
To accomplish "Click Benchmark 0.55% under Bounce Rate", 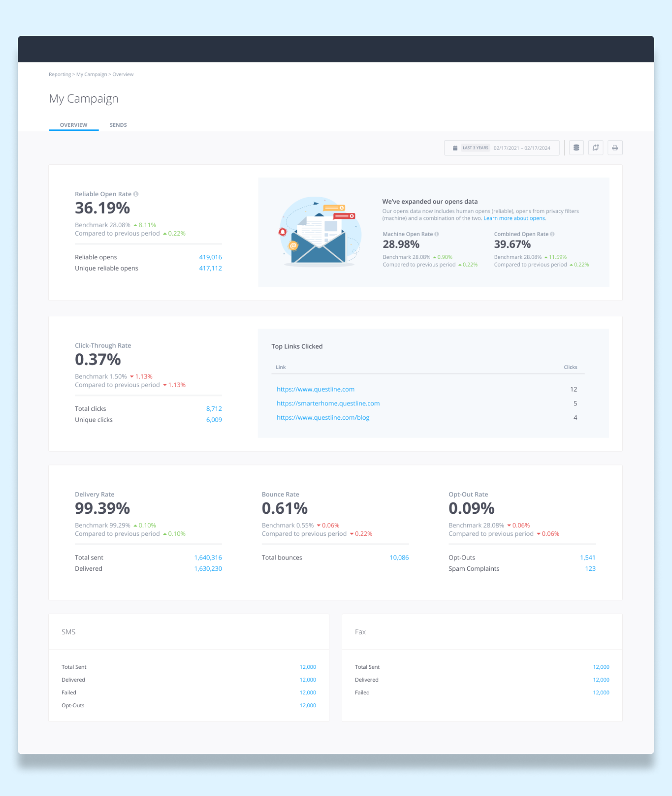I will [x=288, y=525].
